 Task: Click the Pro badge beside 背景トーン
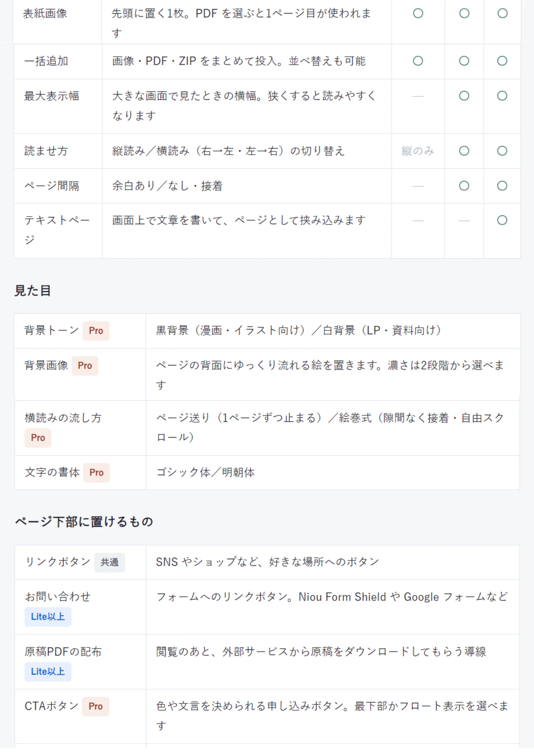click(x=96, y=331)
